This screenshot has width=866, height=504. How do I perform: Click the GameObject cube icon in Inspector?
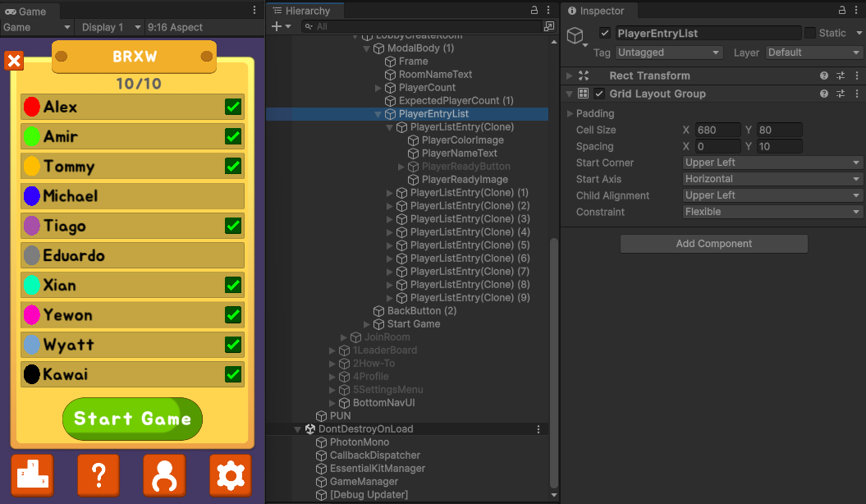point(575,35)
